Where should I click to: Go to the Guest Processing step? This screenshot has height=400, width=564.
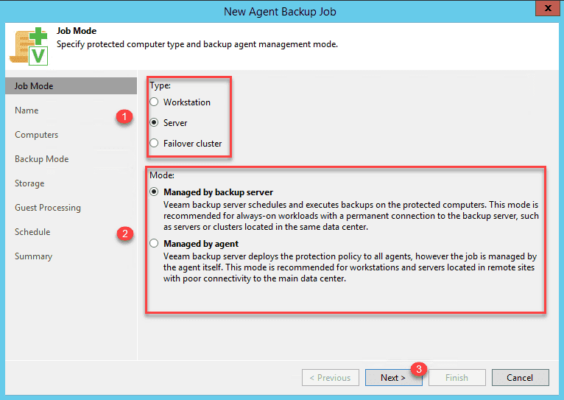(48, 208)
